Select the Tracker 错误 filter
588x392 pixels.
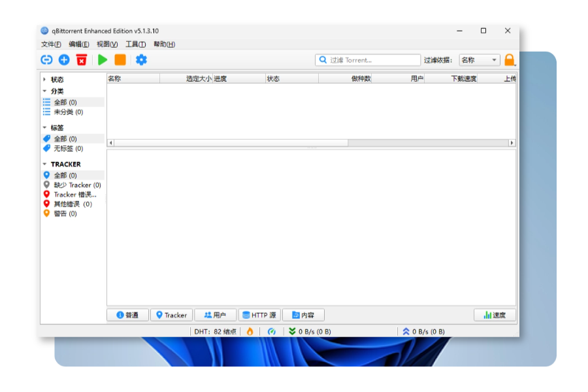73,194
